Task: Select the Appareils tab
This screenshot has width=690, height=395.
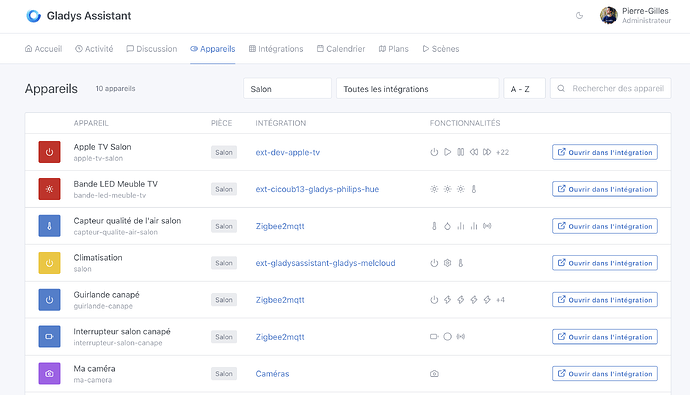Action: 213,49
